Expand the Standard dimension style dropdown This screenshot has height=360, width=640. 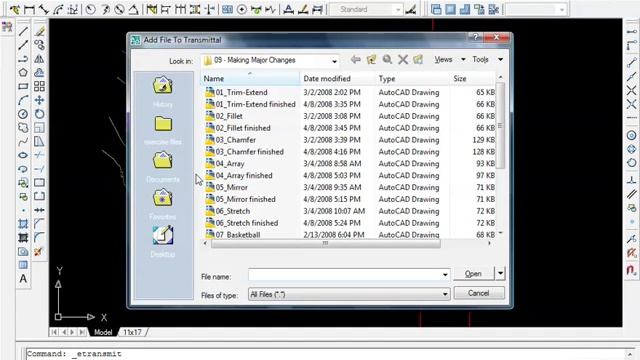[398, 9]
